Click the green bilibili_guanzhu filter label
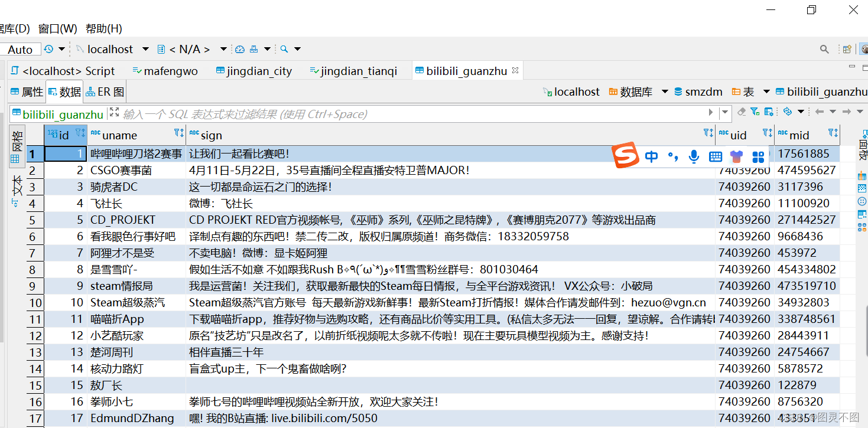 click(x=57, y=115)
